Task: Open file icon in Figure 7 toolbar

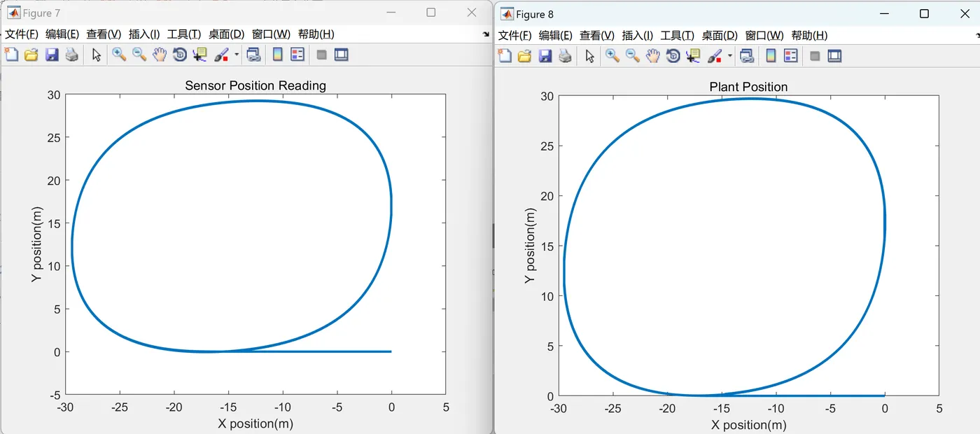Action: pos(31,55)
